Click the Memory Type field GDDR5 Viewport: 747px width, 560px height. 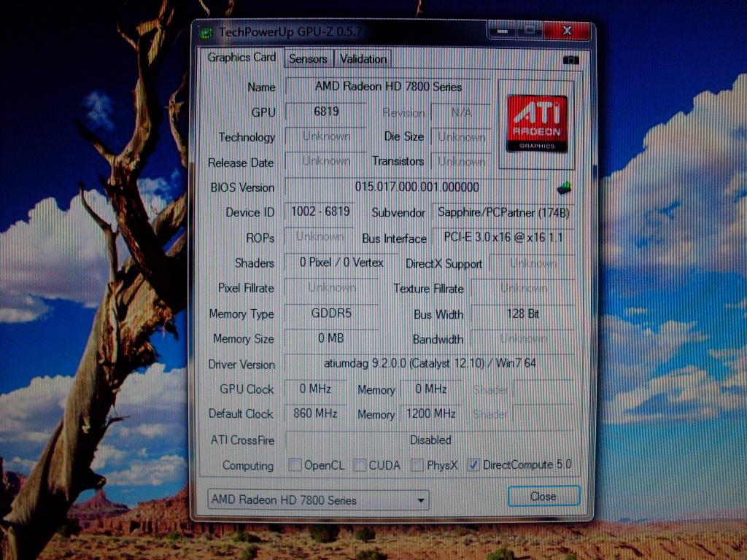coord(331,314)
